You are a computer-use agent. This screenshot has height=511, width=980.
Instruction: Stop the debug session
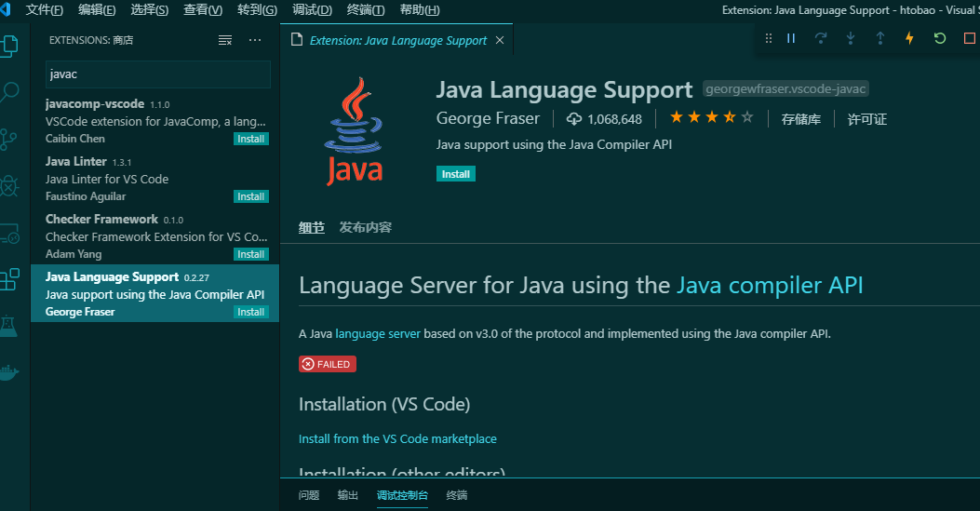coord(970,38)
